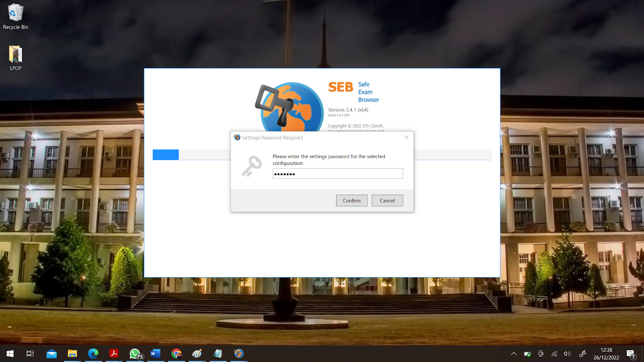Click the Safe Exam Browser globe logo
This screenshot has height=362, width=644.
click(289, 107)
